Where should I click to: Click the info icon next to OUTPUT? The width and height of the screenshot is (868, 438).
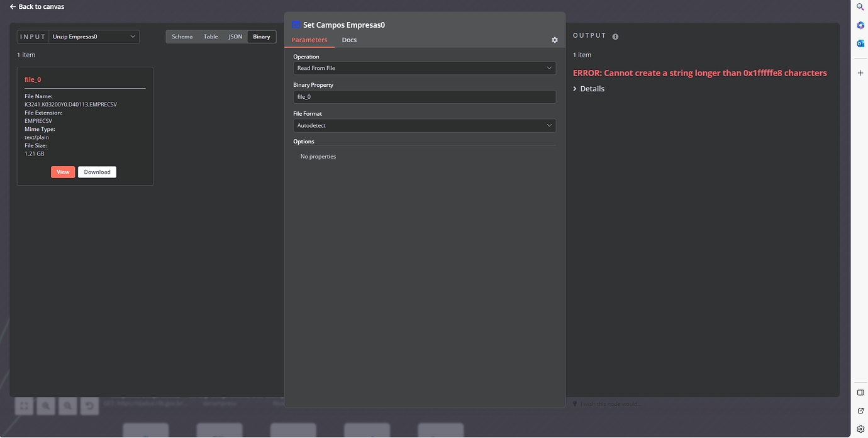[x=615, y=36]
